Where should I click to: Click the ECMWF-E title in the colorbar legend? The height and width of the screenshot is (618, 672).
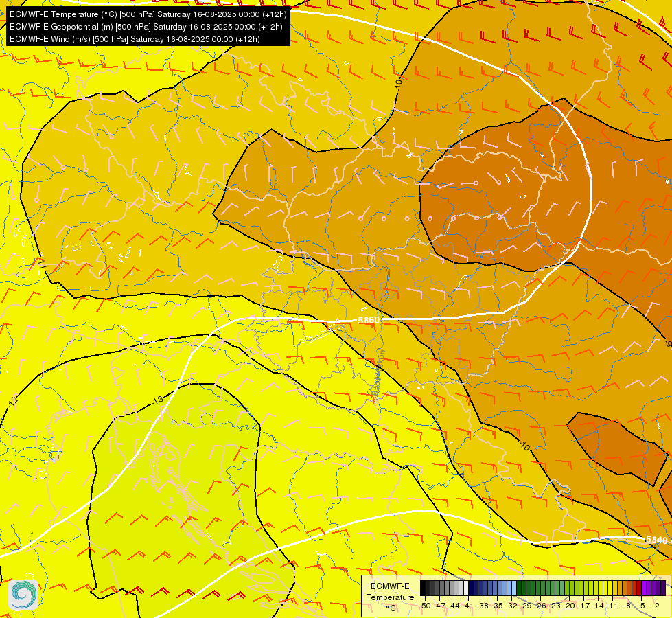390,586
